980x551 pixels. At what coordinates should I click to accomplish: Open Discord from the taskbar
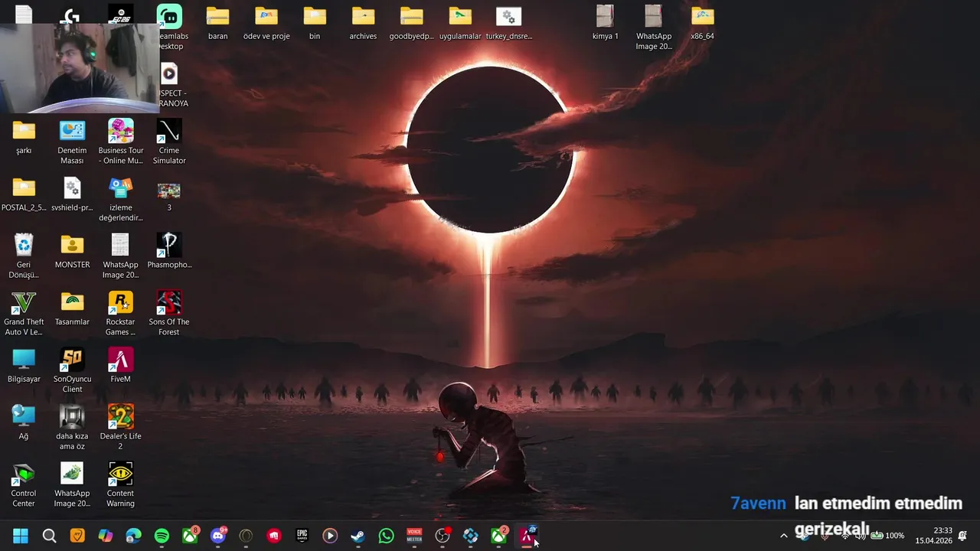(x=218, y=536)
